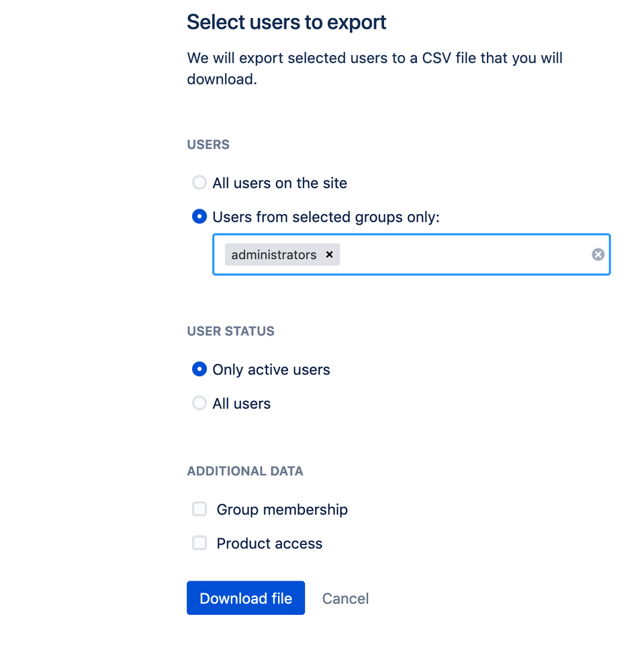Cancel the user export
Image resolution: width=644 pixels, height=670 pixels.
coord(345,598)
